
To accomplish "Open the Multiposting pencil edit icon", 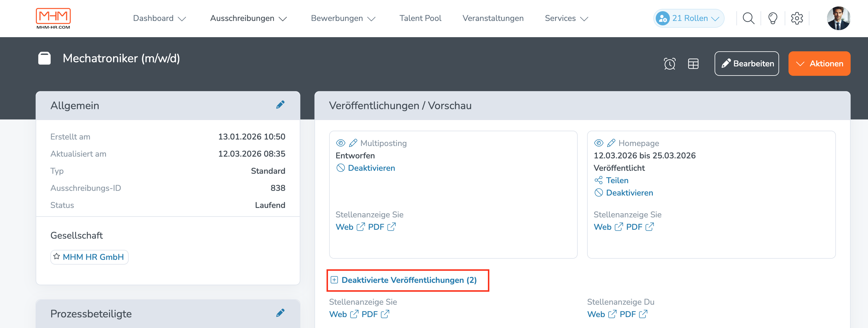I will tap(353, 143).
